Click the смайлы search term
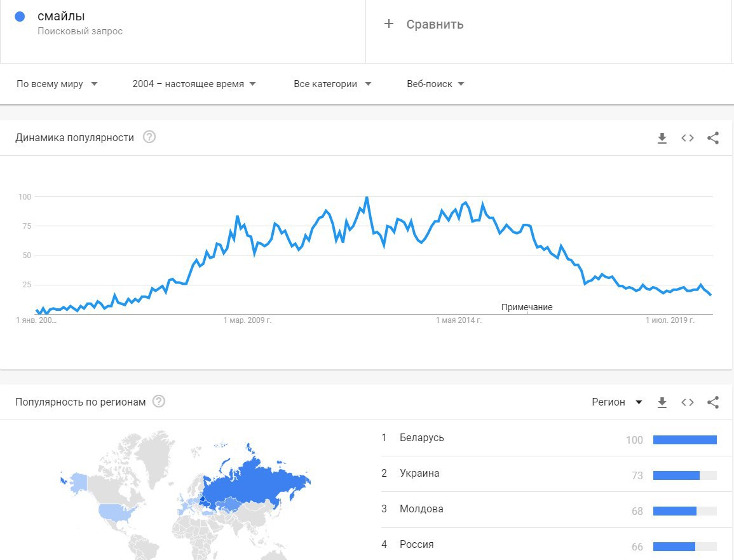The image size is (734, 560). pyautogui.click(x=61, y=17)
